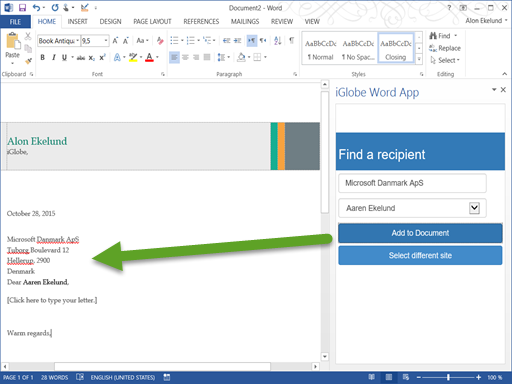The height and width of the screenshot is (384, 512).
Task: Click the Sort icon
Action: coord(277,41)
